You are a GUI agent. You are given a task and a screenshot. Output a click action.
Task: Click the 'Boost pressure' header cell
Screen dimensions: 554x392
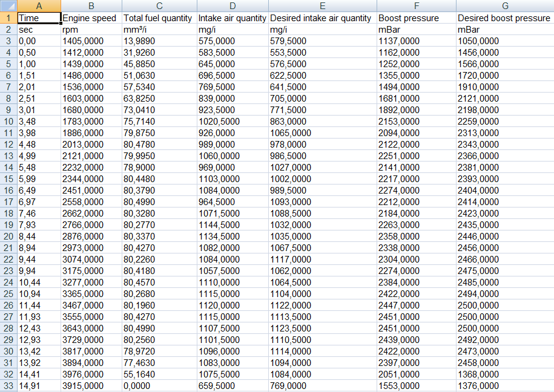417,18
